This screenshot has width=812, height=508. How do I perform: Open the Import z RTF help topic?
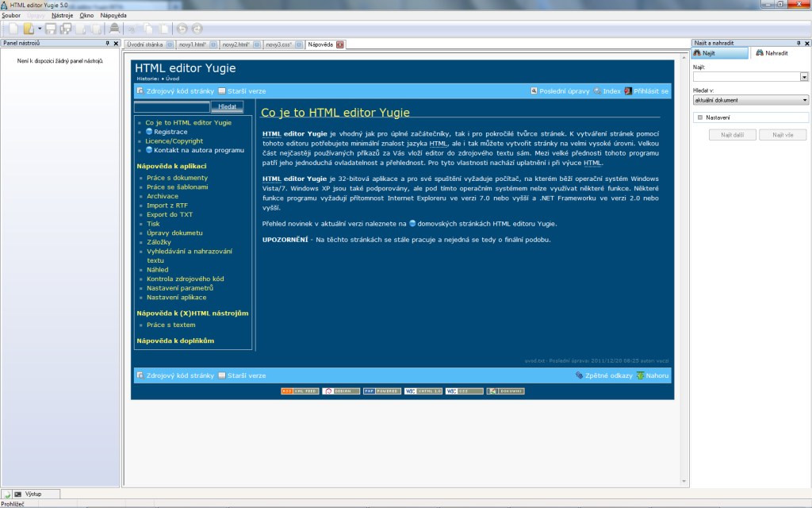coord(167,206)
